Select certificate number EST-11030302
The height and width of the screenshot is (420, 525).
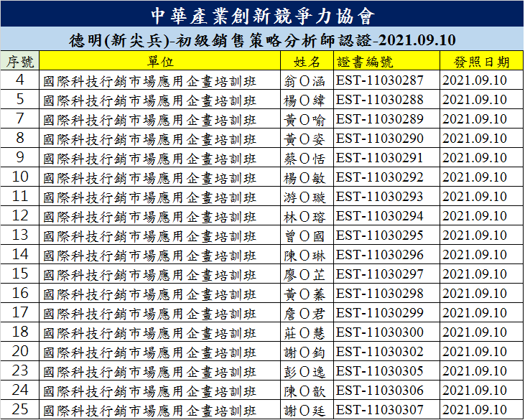[380, 352]
